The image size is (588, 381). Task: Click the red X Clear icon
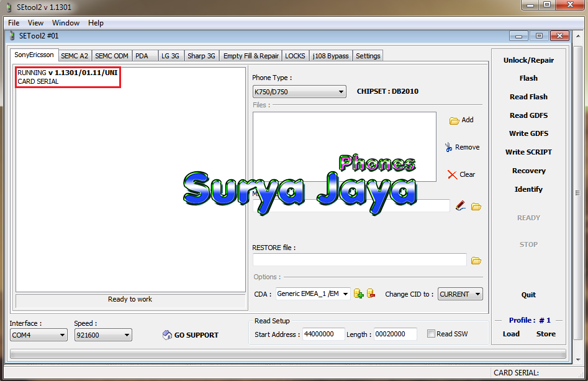point(453,174)
